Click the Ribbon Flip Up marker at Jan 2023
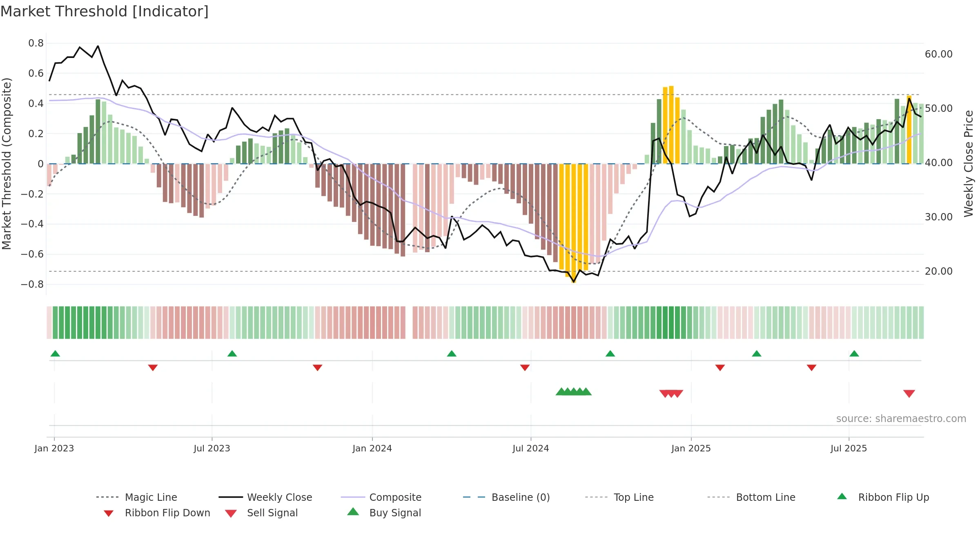The image size is (980, 551). coord(55,353)
